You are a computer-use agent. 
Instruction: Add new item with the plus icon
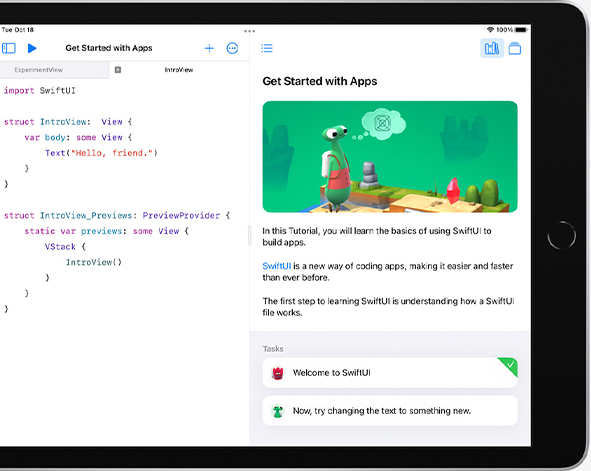click(x=209, y=48)
